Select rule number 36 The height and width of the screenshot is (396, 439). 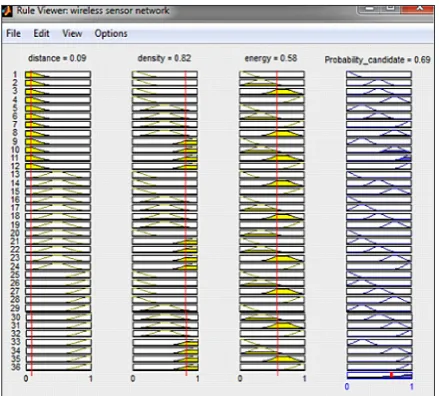[x=15, y=367]
